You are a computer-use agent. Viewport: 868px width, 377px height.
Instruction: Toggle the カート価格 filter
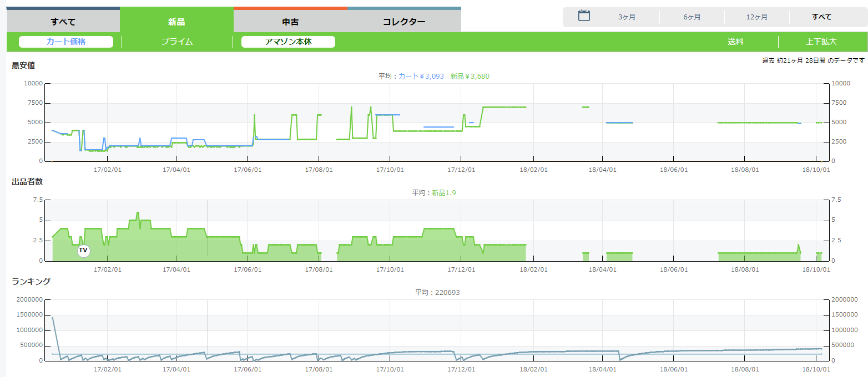pos(66,42)
